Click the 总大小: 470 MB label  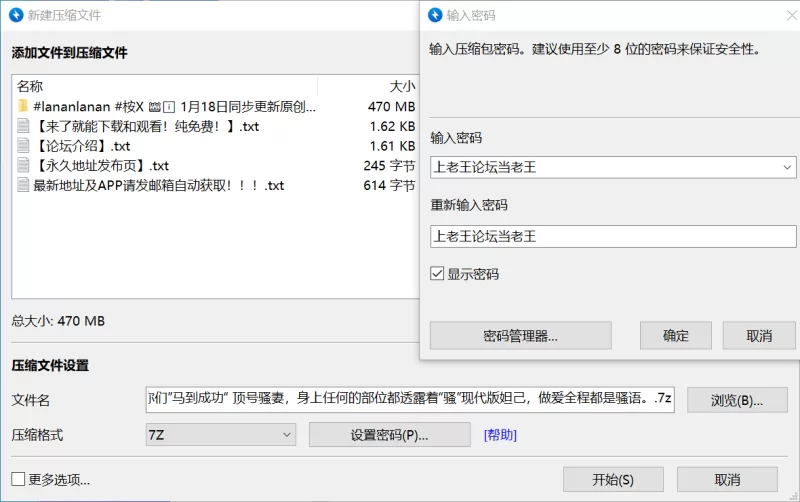[x=58, y=321]
